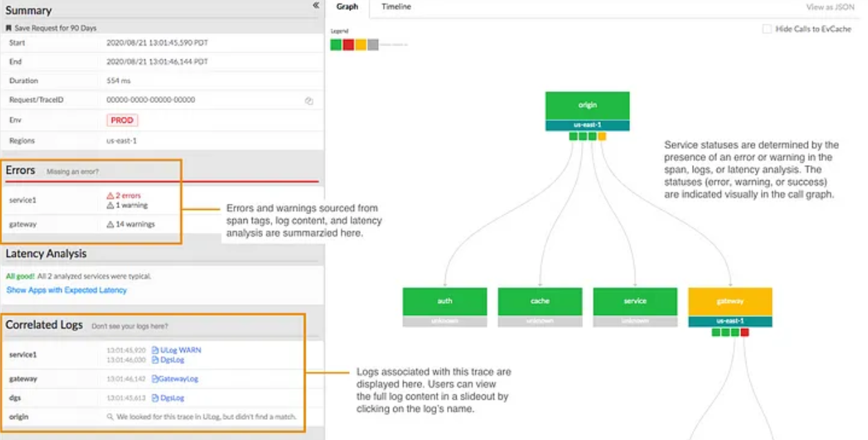Click the Correlated Logs heading

[44, 325]
